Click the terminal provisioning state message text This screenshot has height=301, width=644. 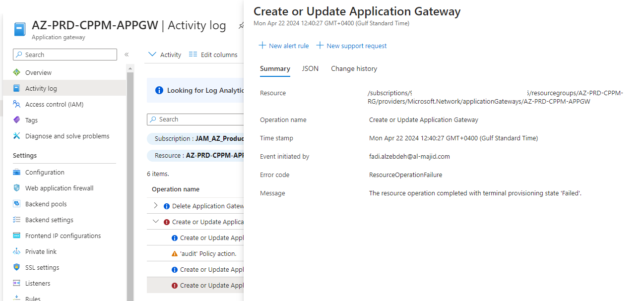click(x=475, y=193)
